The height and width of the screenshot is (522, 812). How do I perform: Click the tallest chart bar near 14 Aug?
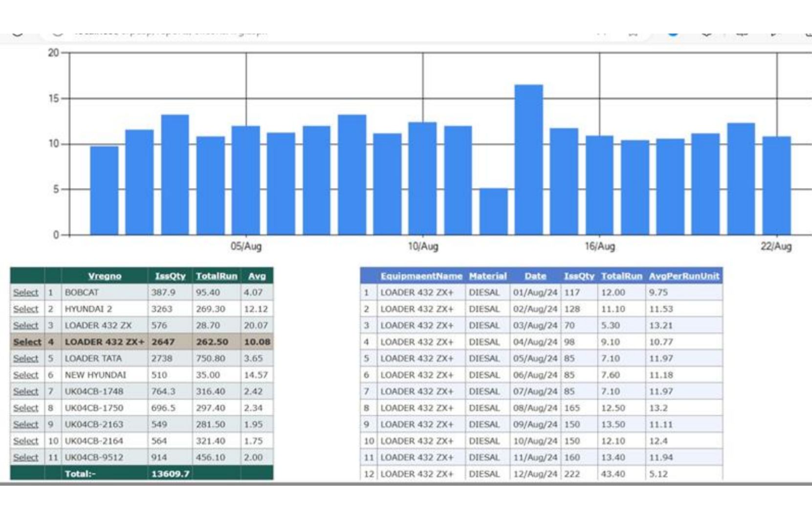529,157
